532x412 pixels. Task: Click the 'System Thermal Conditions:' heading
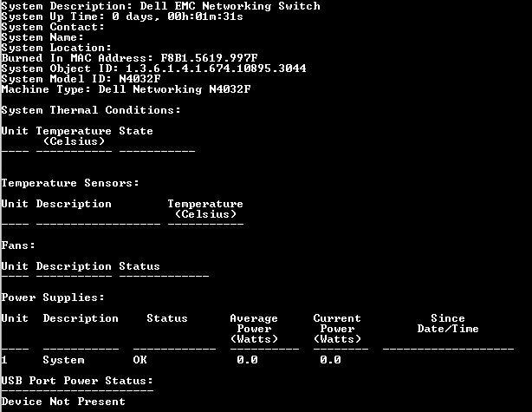pos(91,110)
